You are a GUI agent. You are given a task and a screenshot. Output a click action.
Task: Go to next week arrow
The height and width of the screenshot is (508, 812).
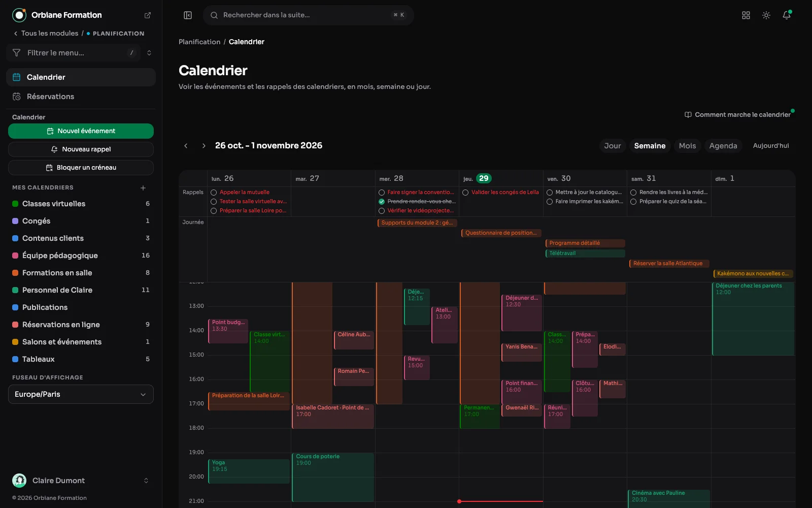point(204,146)
